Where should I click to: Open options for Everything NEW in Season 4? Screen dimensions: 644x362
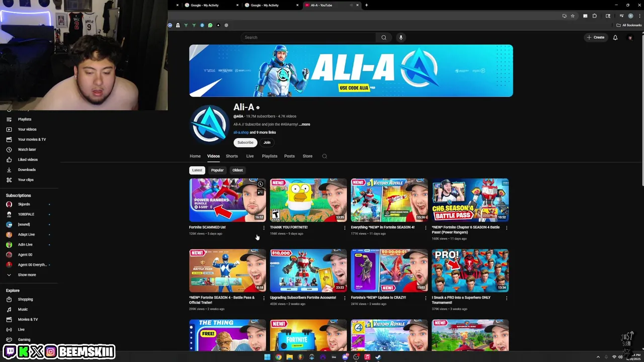pos(425,228)
